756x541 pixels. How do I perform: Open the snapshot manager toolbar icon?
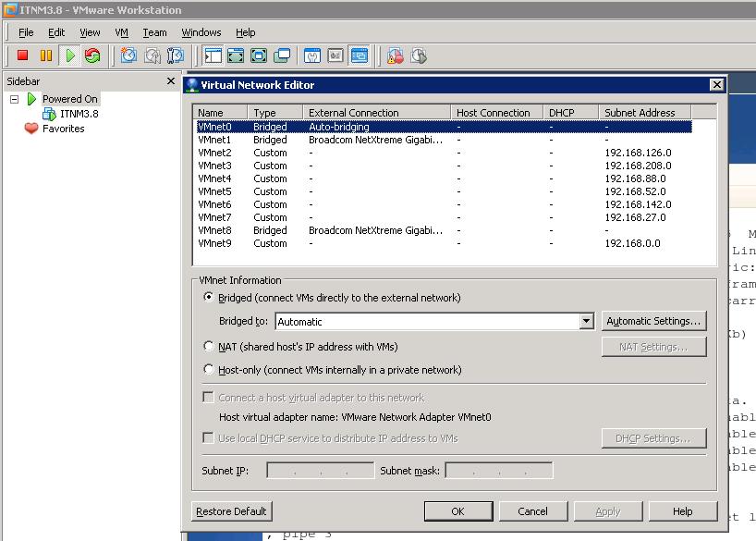[176, 55]
